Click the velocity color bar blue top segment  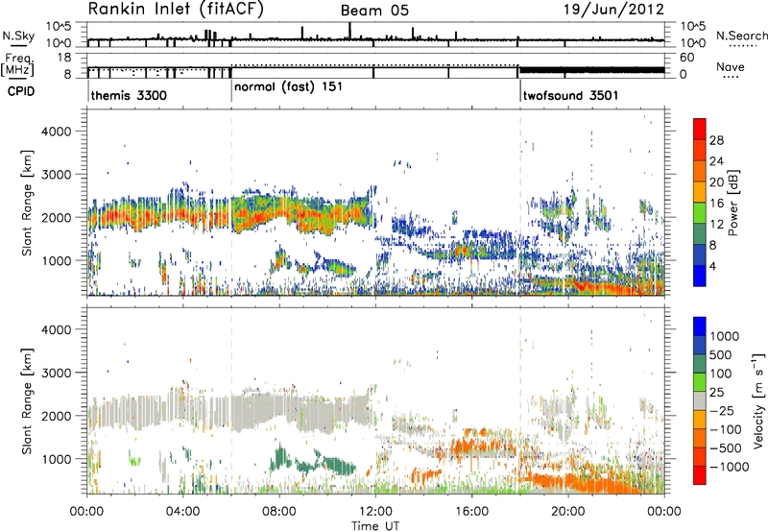click(x=700, y=326)
